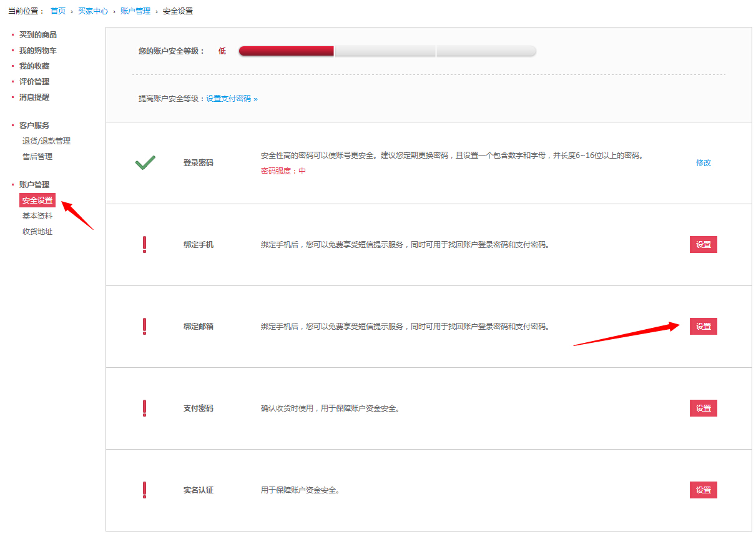Click the green checkmark beside 登录密码
The height and width of the screenshot is (534, 756).
pos(145,163)
